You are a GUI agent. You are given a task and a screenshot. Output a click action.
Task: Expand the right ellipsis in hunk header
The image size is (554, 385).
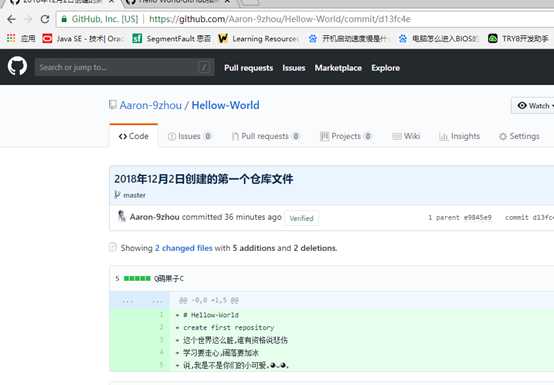158,301
